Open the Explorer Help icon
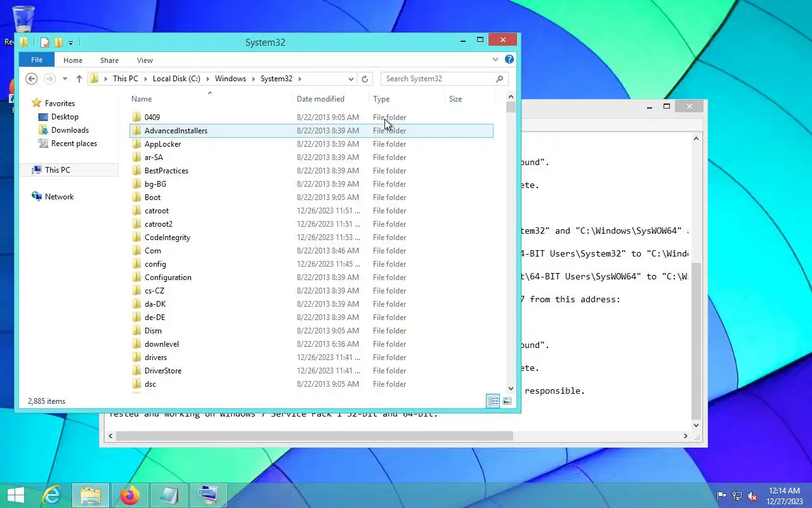 click(509, 60)
